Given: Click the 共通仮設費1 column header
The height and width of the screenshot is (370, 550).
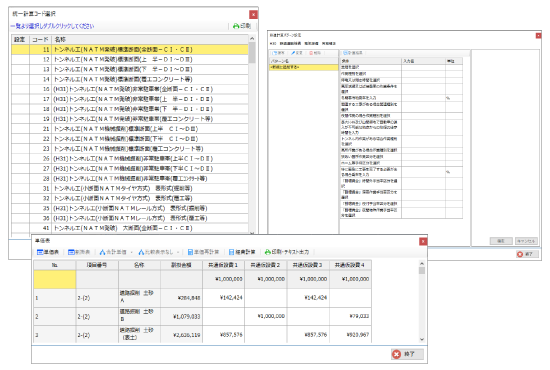Looking at the screenshot, I should pyautogui.click(x=223, y=265).
